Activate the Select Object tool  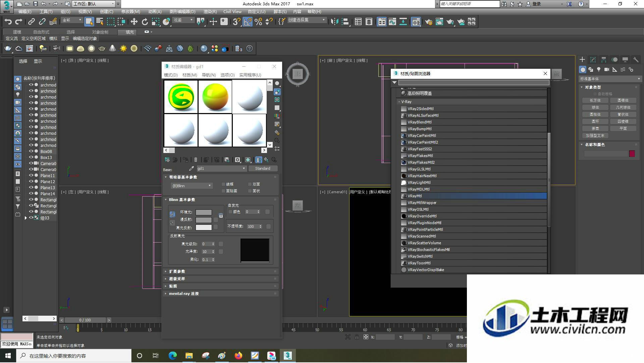pyautogui.click(x=89, y=22)
